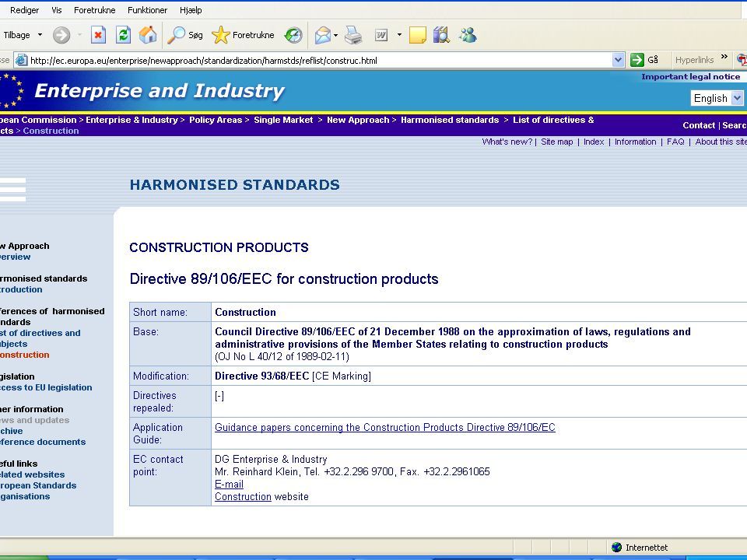Go to the Home page icon
This screenshot has height=560, width=747.
pos(148,35)
